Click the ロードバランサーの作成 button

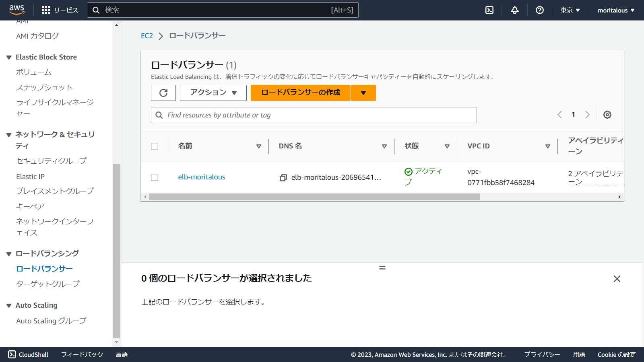[x=300, y=93]
